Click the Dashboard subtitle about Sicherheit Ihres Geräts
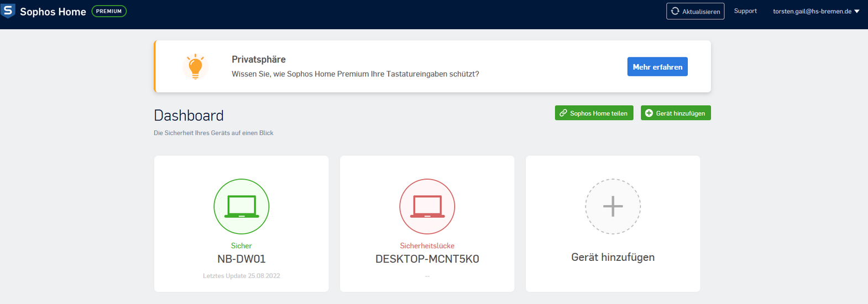The width and height of the screenshot is (868, 304). click(x=213, y=133)
